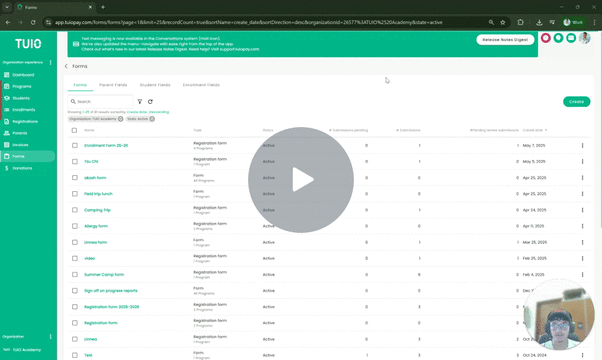Click the Create button
Screen dimensions: 602x360
coord(576,102)
